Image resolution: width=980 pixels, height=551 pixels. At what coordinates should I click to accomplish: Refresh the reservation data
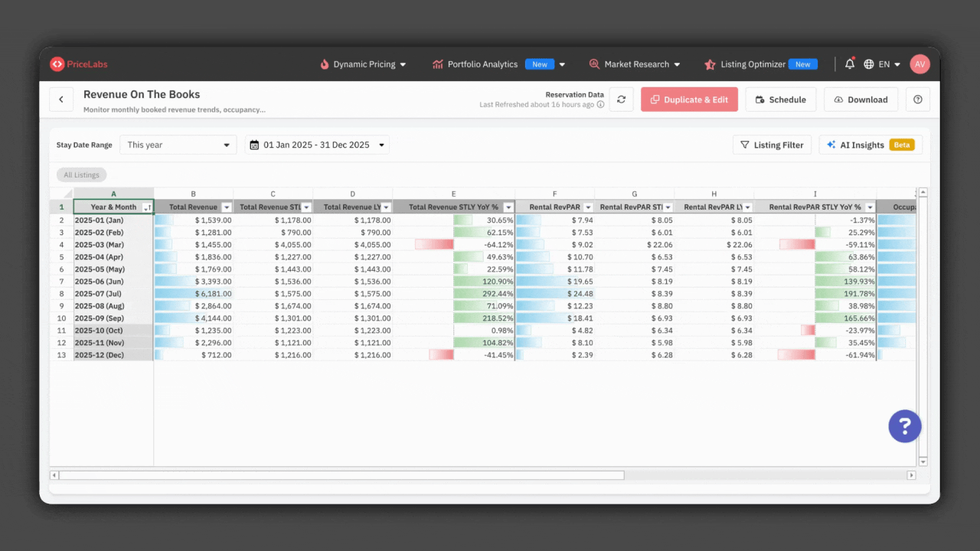(x=621, y=99)
